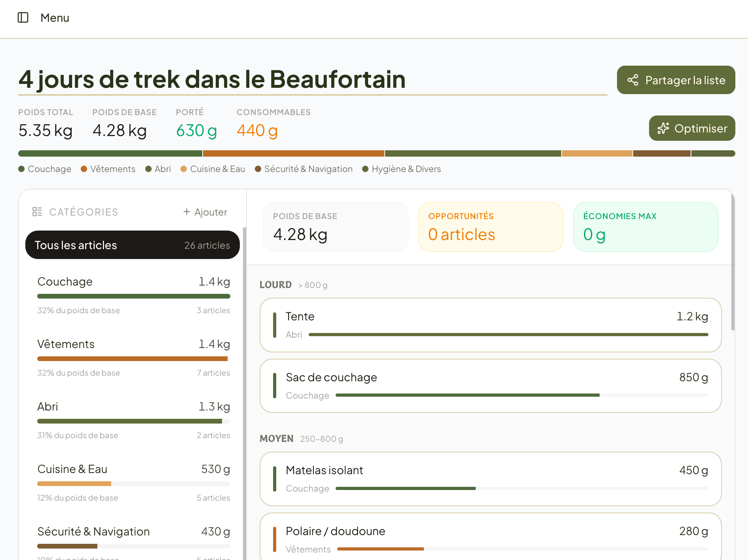Click the plus icon beside Ajouter
This screenshot has width=748, height=560.
[x=186, y=212]
